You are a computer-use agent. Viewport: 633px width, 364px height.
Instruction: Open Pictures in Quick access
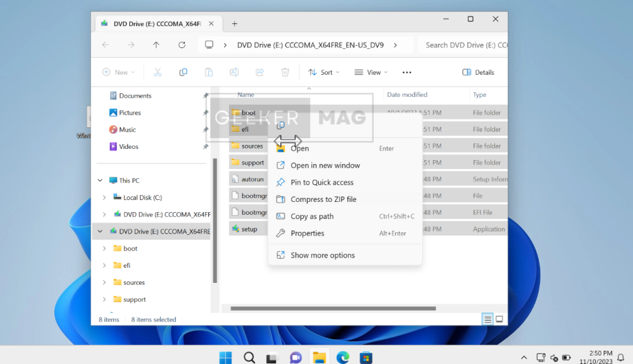pyautogui.click(x=130, y=113)
